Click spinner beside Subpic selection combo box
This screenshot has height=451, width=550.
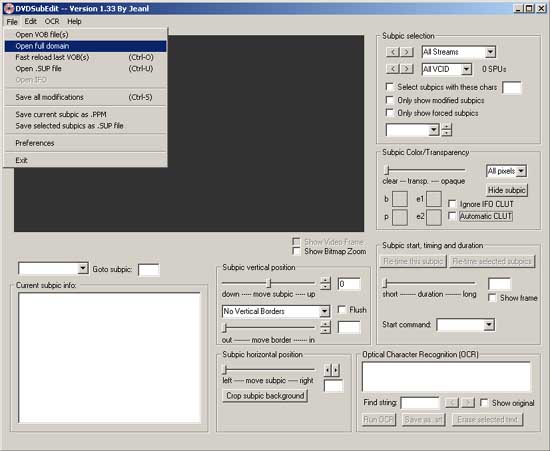(x=447, y=129)
